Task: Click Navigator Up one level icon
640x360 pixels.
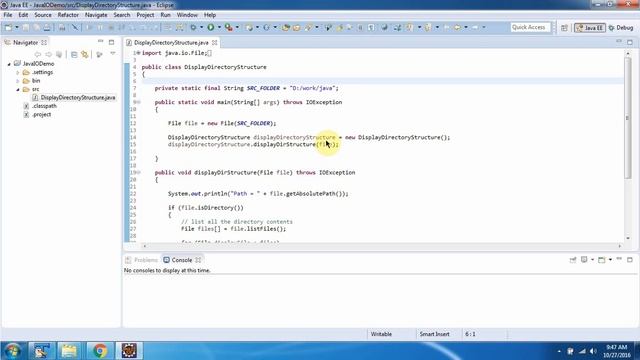Action: pos(59,54)
